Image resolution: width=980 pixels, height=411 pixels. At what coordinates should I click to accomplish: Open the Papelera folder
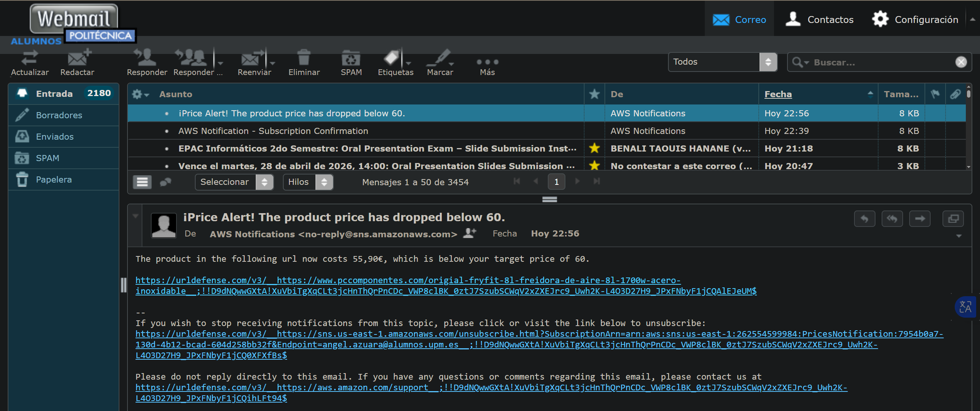(x=64, y=179)
